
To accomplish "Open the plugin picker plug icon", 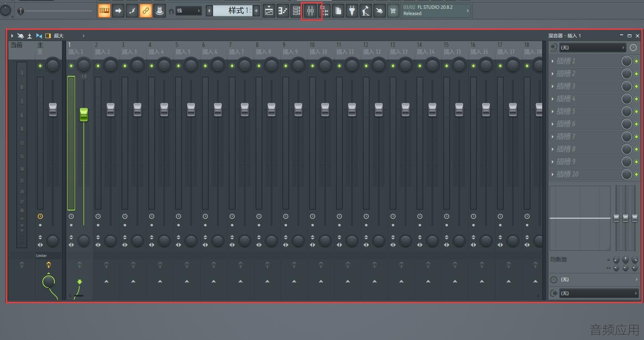I will [x=352, y=11].
